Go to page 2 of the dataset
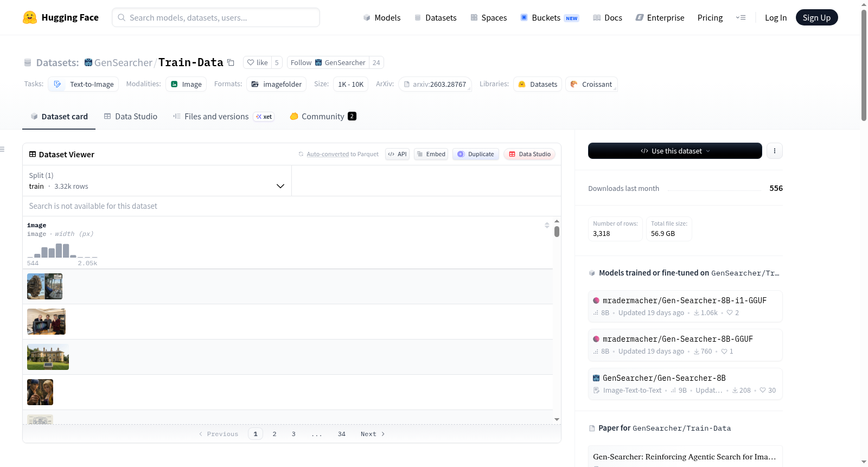Viewport: 868px width, 467px height. point(275,434)
